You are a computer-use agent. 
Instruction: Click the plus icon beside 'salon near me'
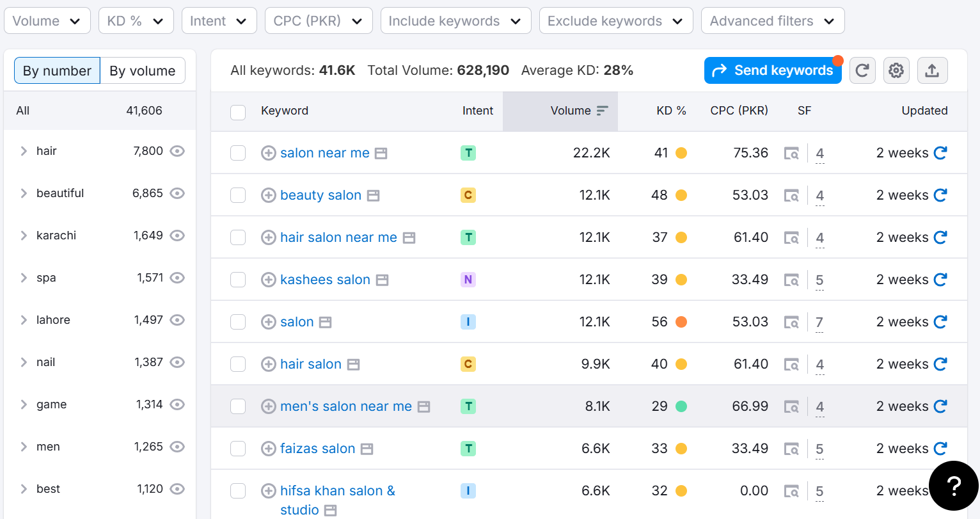point(269,153)
